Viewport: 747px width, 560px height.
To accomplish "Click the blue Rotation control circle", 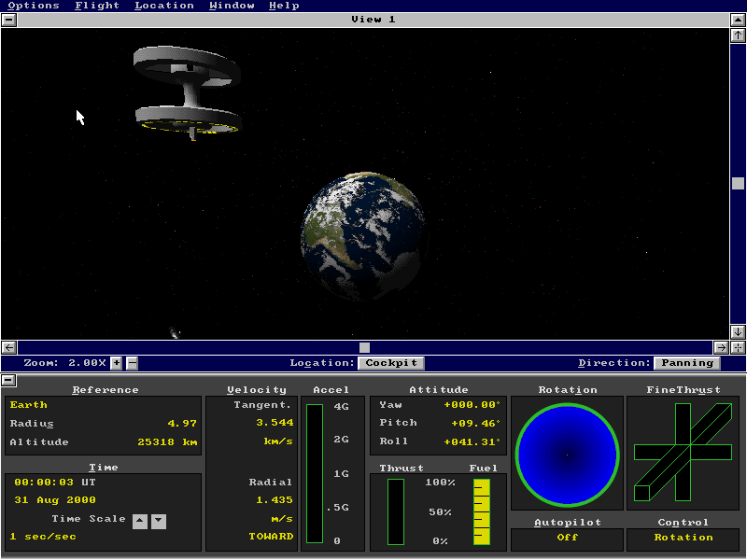I will 567,455.
